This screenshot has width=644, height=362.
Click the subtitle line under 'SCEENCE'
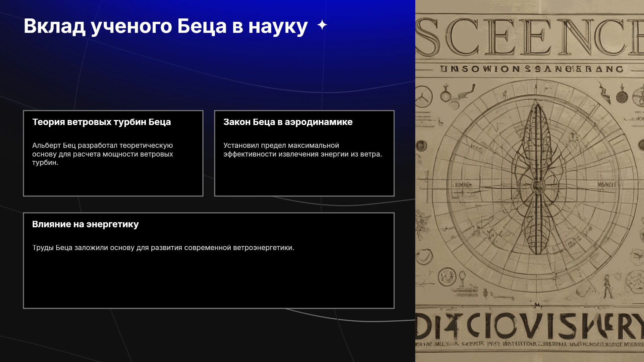[x=532, y=69]
